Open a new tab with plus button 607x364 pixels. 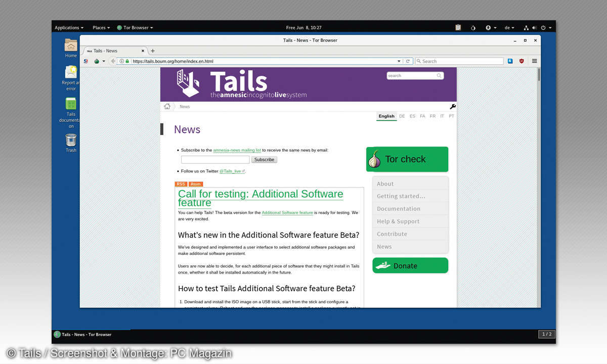click(x=153, y=51)
